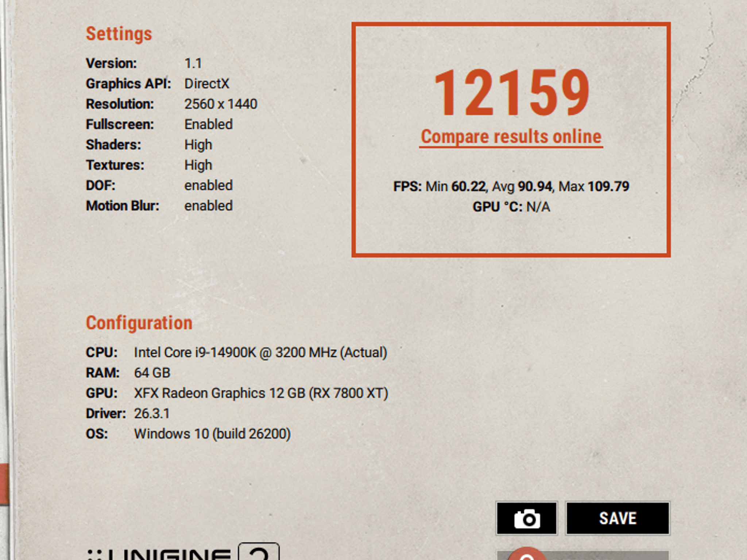Select the Driver version 26.3.1
The height and width of the screenshot is (560, 747).
click(152, 414)
